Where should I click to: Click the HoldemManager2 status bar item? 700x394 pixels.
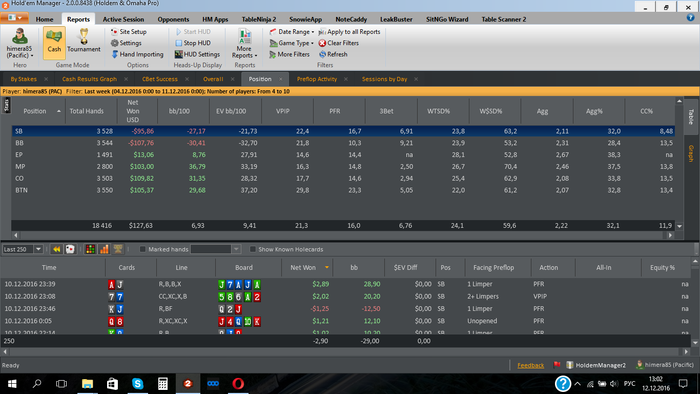(x=596, y=365)
